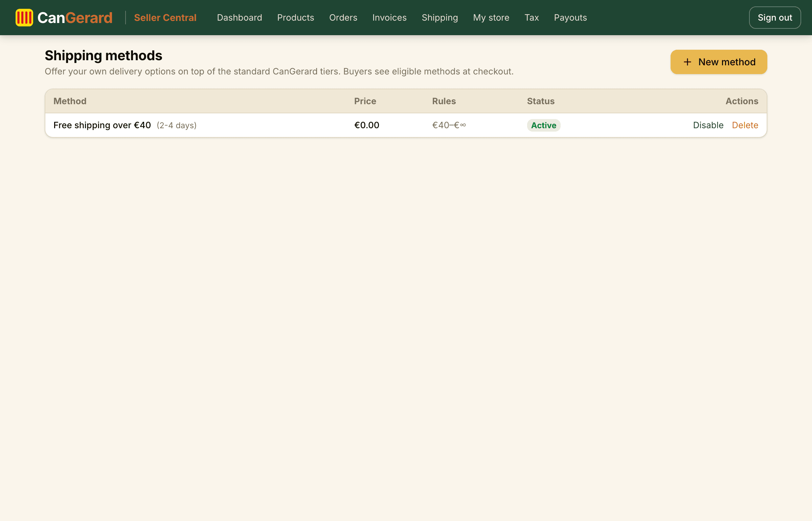Click the €40–€∞ rules value
Screen dimensions: 812x521
(449, 125)
